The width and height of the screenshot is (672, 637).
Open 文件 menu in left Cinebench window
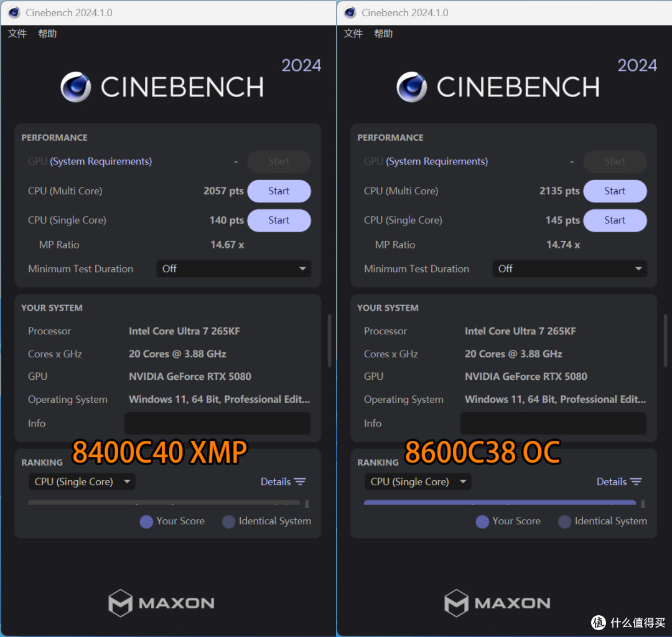pyautogui.click(x=17, y=34)
